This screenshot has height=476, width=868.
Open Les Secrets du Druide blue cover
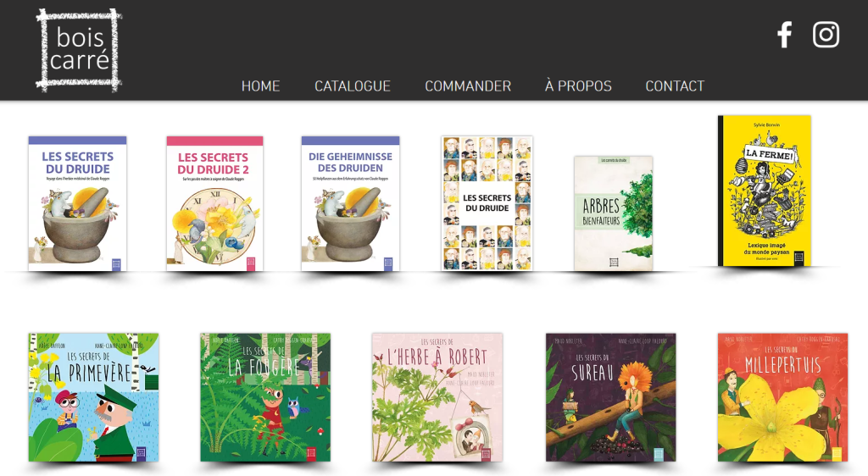coord(77,203)
